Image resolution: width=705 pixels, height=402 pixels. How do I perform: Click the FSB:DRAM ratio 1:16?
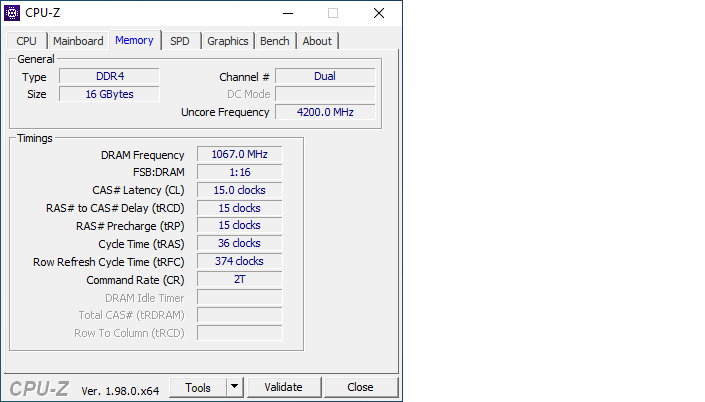click(240, 172)
